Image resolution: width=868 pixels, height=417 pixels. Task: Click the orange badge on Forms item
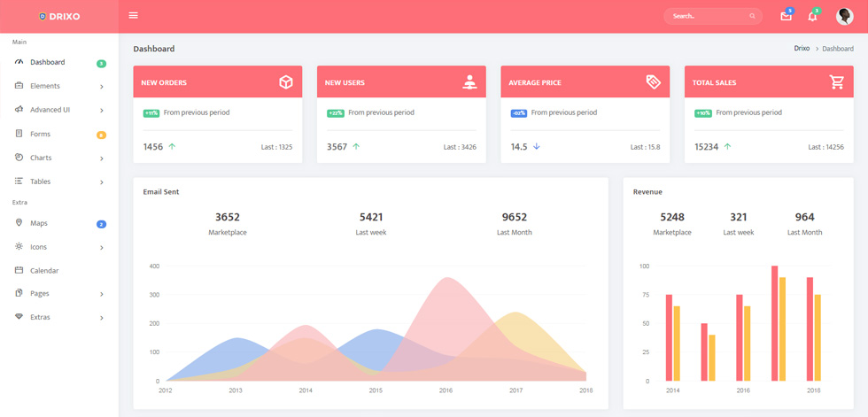pos(101,135)
